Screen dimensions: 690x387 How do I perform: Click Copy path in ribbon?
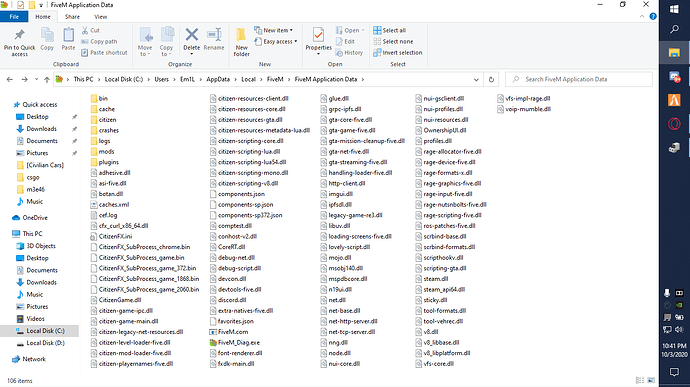pos(99,41)
